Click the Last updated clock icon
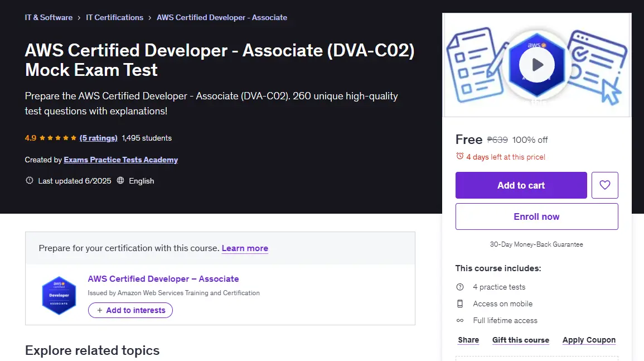This screenshot has width=644, height=361. coord(29,181)
